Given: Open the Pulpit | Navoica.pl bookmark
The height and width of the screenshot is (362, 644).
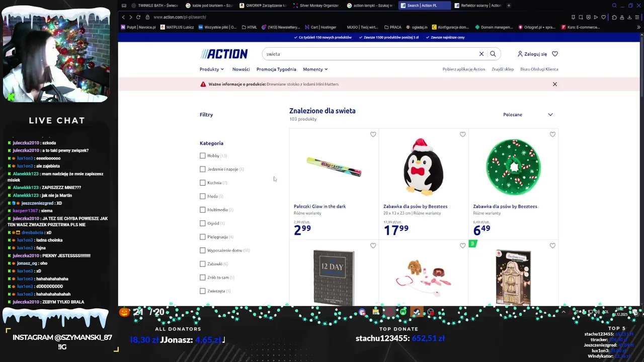Looking at the screenshot, I should coord(138,27).
